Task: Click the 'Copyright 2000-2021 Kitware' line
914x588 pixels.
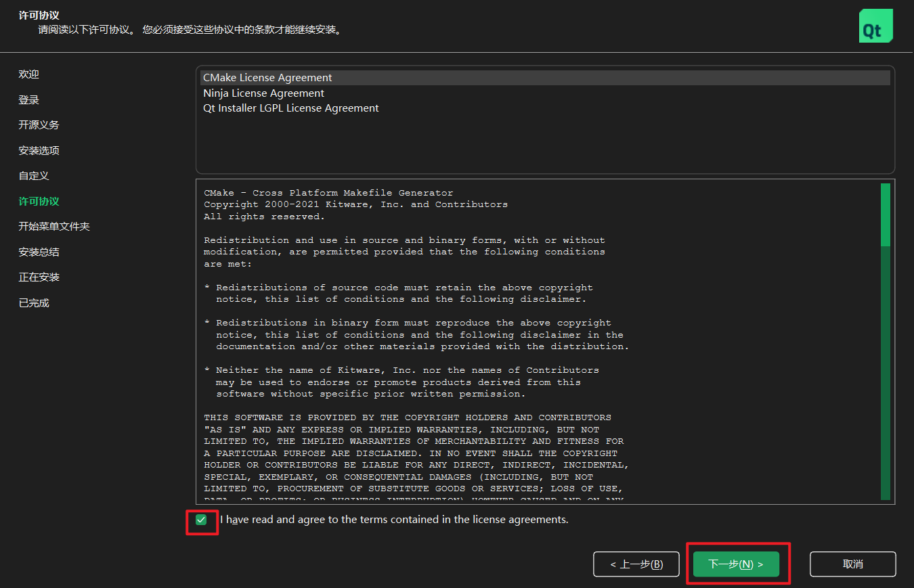Action: coord(355,204)
